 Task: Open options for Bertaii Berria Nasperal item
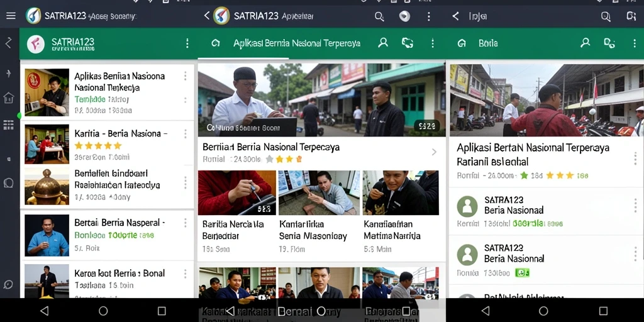click(x=186, y=223)
